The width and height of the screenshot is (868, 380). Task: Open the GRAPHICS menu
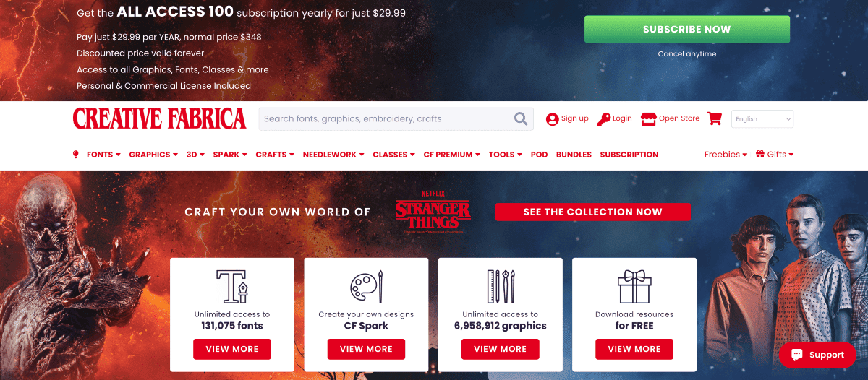tap(153, 155)
